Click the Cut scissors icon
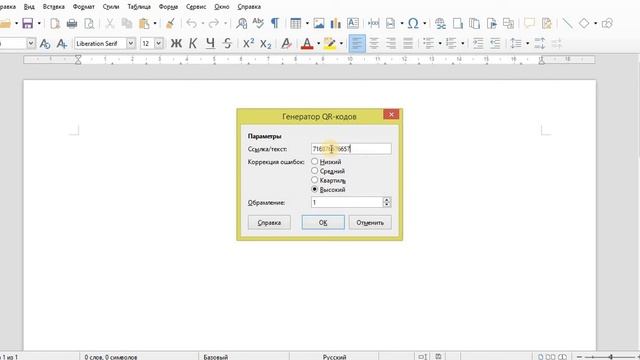This screenshot has height=360, width=640. tap(109, 23)
